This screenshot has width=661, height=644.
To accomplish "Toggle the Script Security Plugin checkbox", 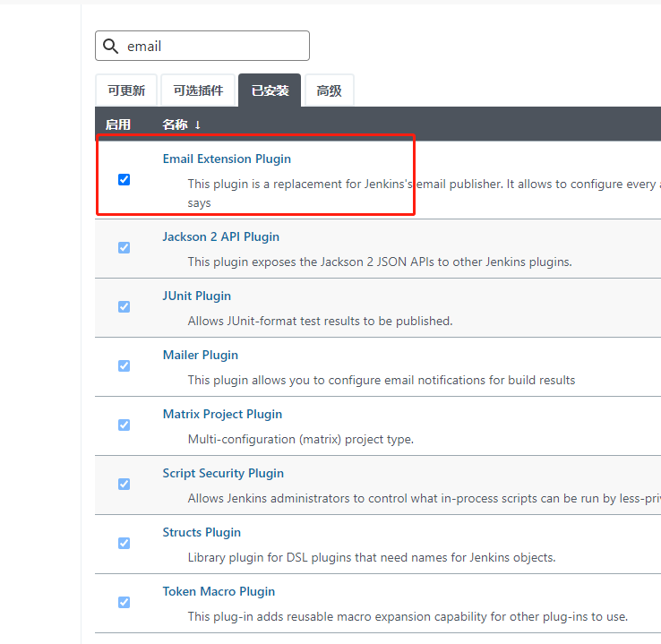I will click(x=124, y=484).
